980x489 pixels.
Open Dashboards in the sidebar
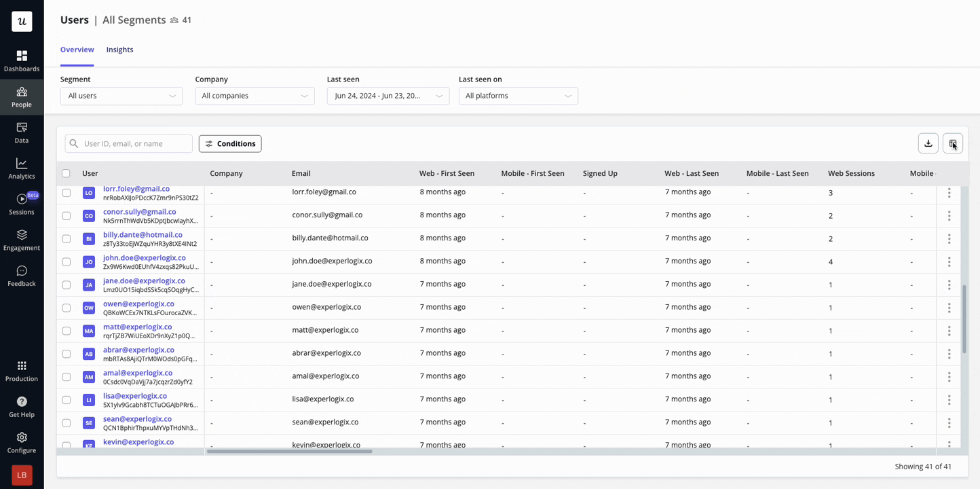(x=22, y=60)
